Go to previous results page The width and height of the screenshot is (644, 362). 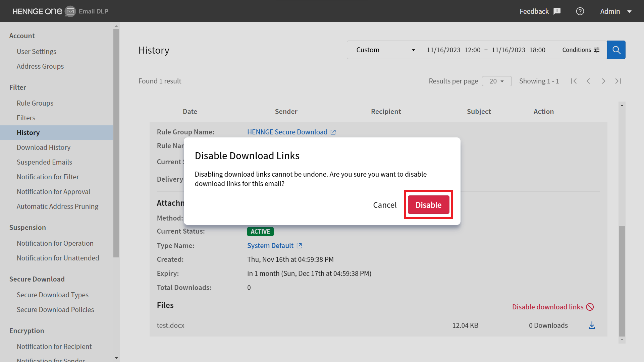588,81
